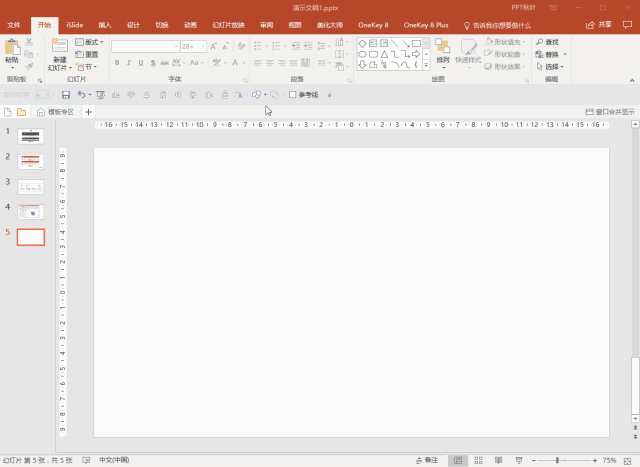Click the Save icon in quick toolbar
Screen dimensions: 640x467
tap(66, 95)
